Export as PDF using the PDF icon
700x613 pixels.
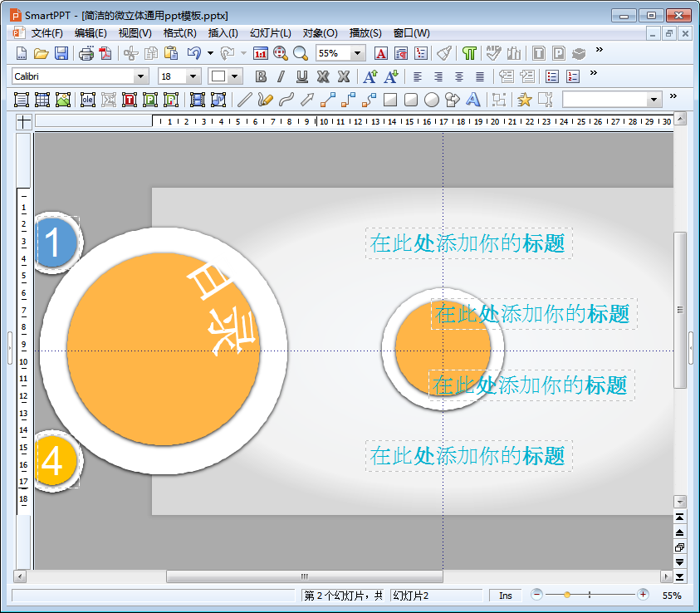pos(105,53)
